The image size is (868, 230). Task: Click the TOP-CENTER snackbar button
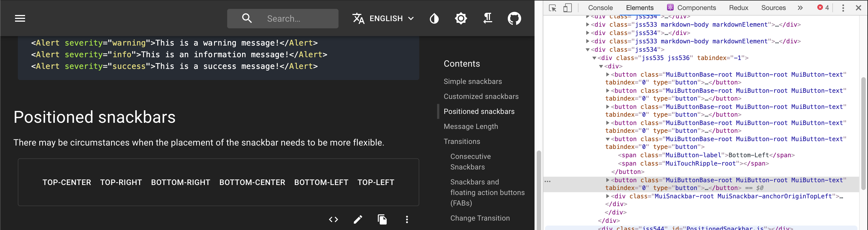tap(67, 182)
